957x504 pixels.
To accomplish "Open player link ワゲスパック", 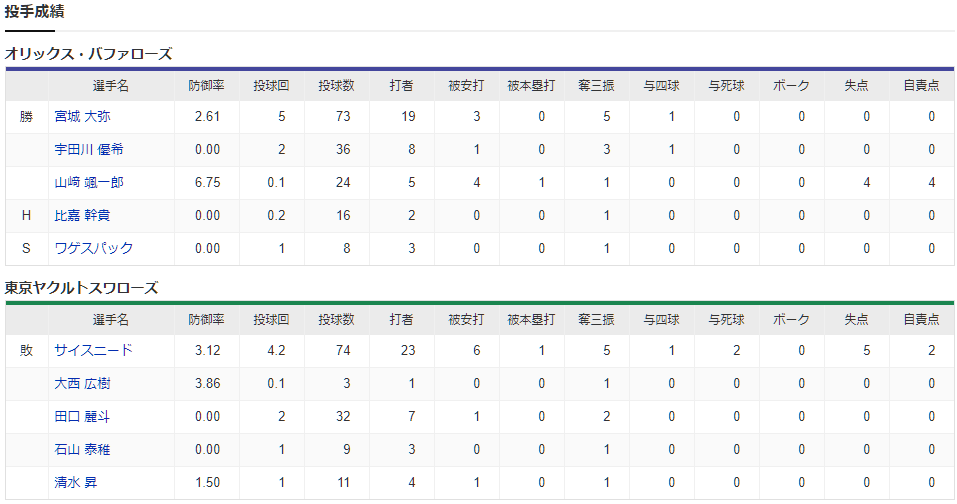I will [x=94, y=248].
